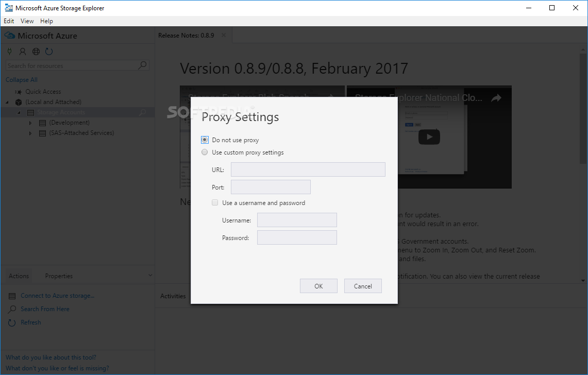
Task: Switch to the Properties tab
Action: [x=59, y=276]
